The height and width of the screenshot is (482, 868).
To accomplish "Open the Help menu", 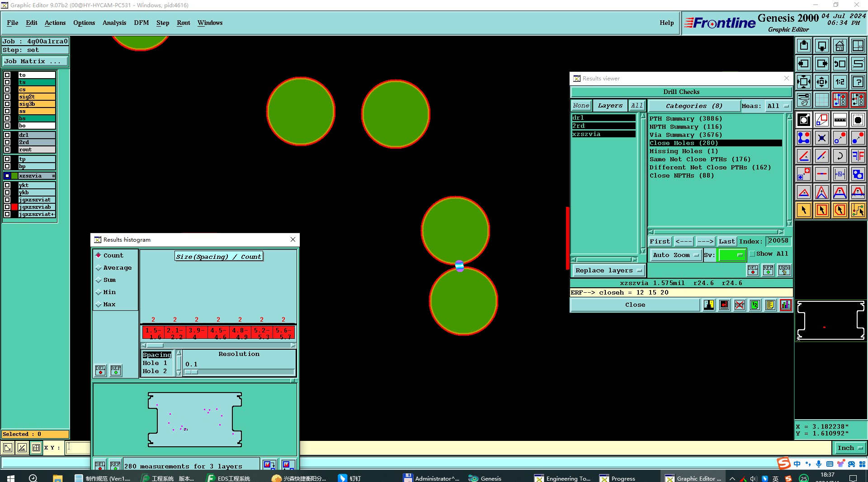I will [x=666, y=23].
